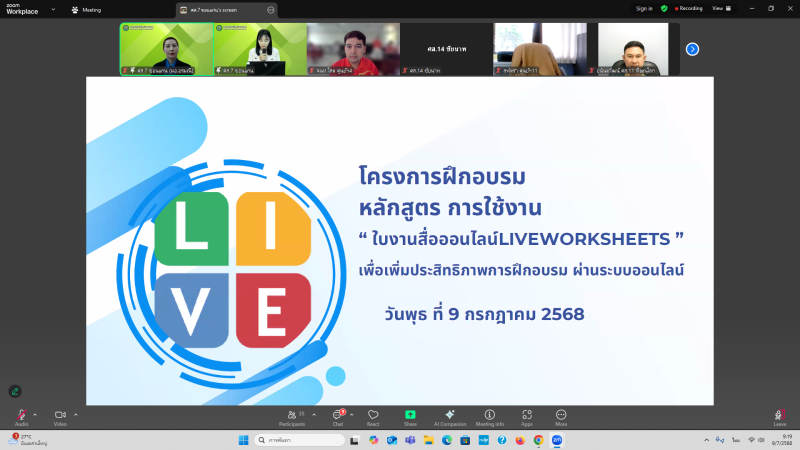Open the Apps panel
800x450 pixels.
point(527,415)
